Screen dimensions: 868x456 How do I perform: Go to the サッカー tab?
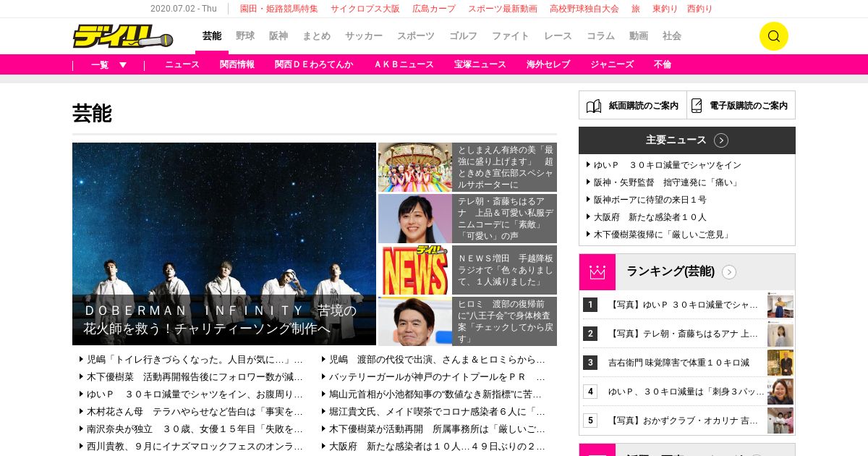pos(364,36)
